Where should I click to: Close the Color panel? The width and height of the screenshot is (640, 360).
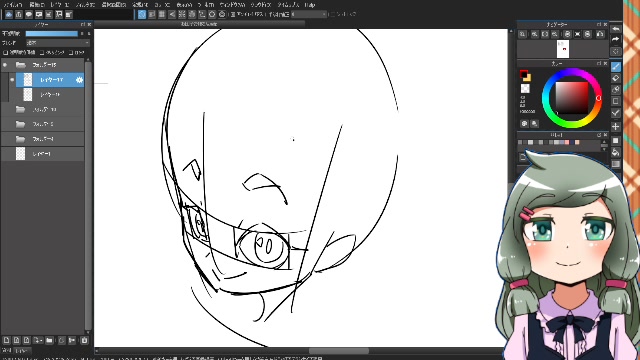605,63
